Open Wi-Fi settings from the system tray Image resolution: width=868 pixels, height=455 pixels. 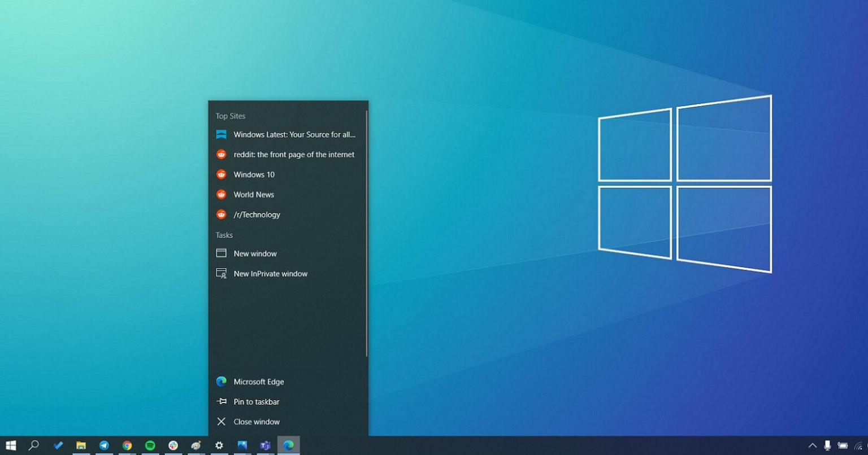coord(859,445)
